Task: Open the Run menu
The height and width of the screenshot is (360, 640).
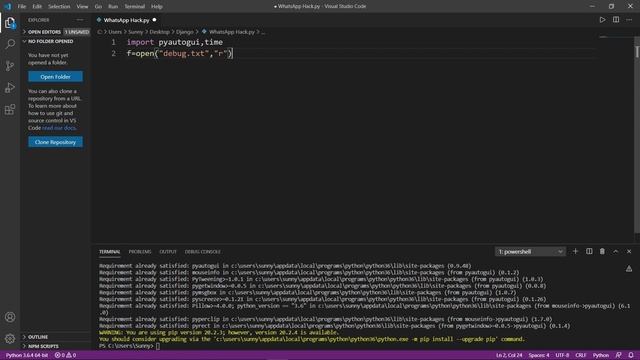Action: 113,6
